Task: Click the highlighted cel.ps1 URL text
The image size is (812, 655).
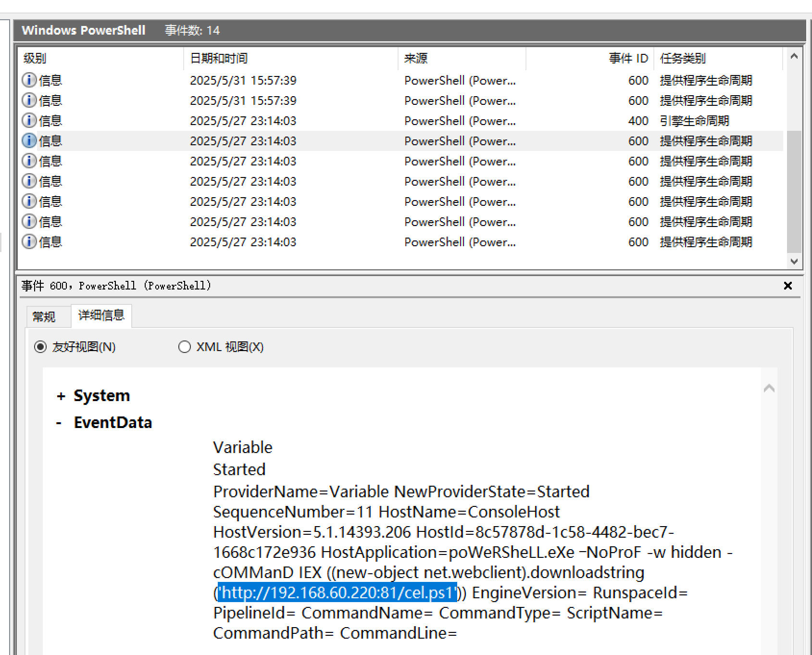Action: tap(337, 592)
